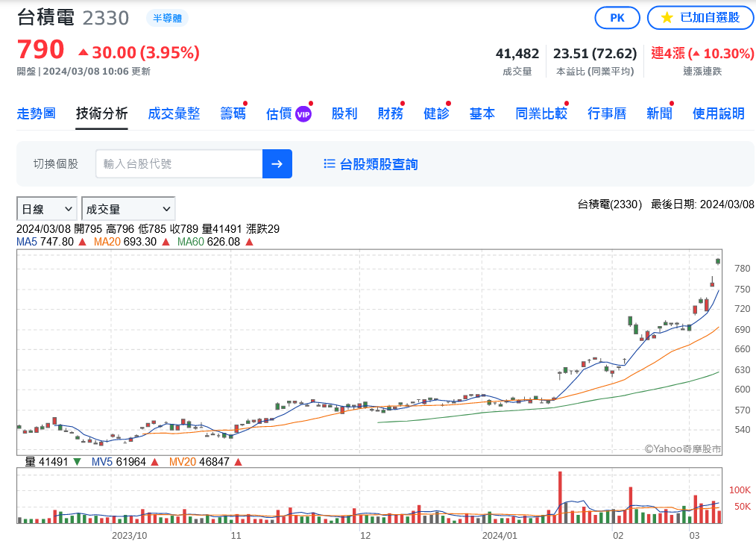Open the 成交彙整 tab
The width and height of the screenshot is (756, 544).
174,114
